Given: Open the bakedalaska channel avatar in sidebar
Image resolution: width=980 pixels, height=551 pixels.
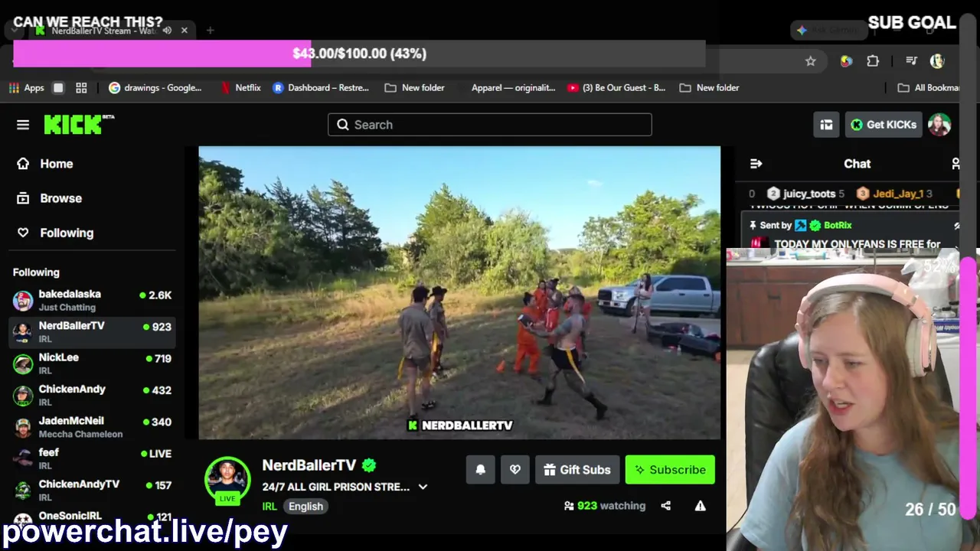Looking at the screenshot, I should pos(23,300).
